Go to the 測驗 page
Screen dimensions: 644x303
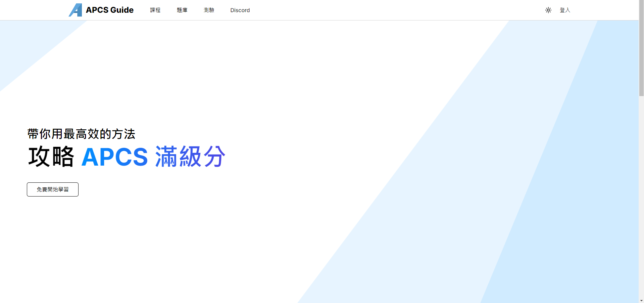click(x=209, y=10)
